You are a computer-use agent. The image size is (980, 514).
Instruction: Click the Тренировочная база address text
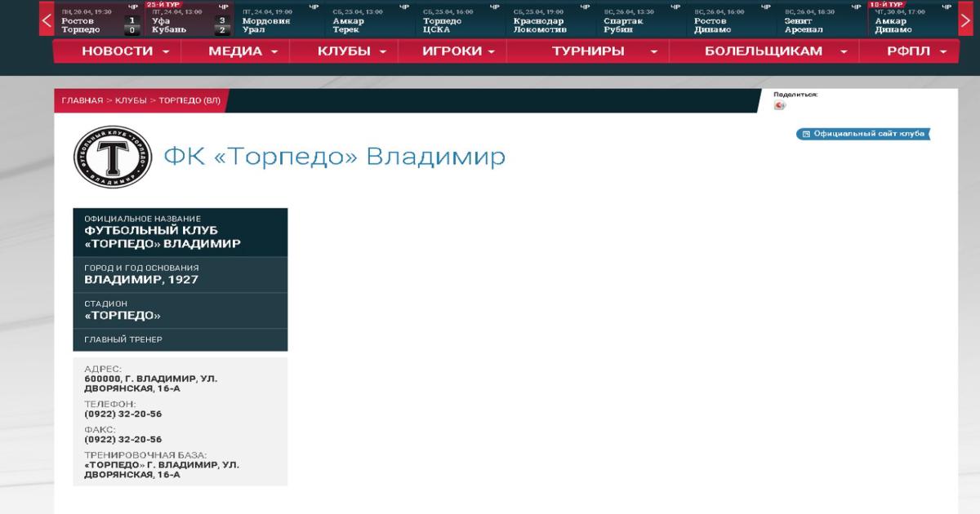162,469
